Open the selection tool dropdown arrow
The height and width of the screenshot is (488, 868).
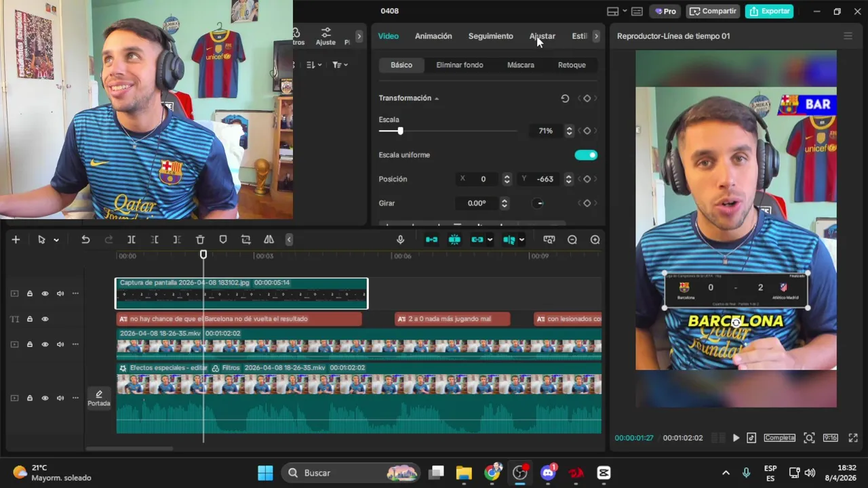pyautogui.click(x=56, y=240)
